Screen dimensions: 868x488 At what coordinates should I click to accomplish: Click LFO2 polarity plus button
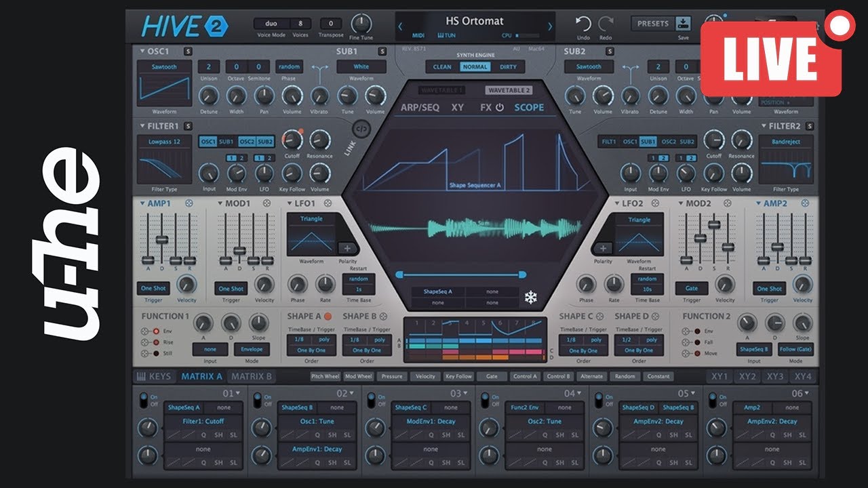click(602, 249)
